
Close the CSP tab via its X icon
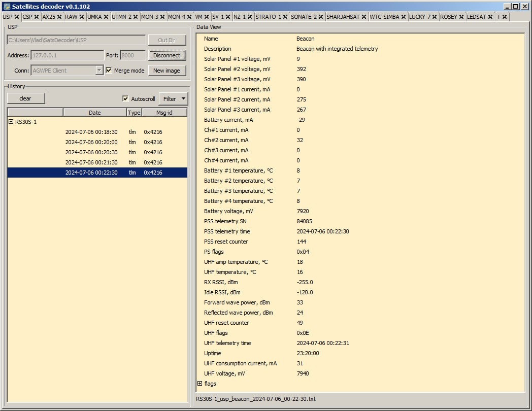[x=37, y=17]
